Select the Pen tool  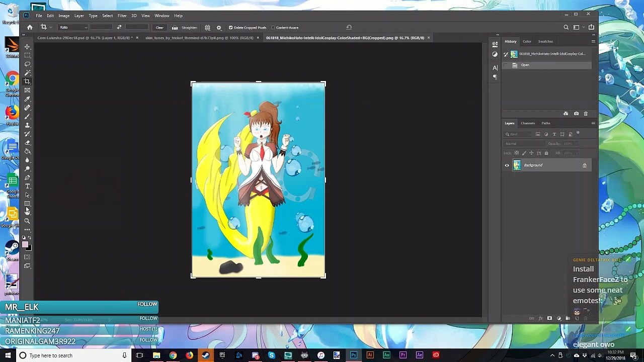(x=27, y=177)
